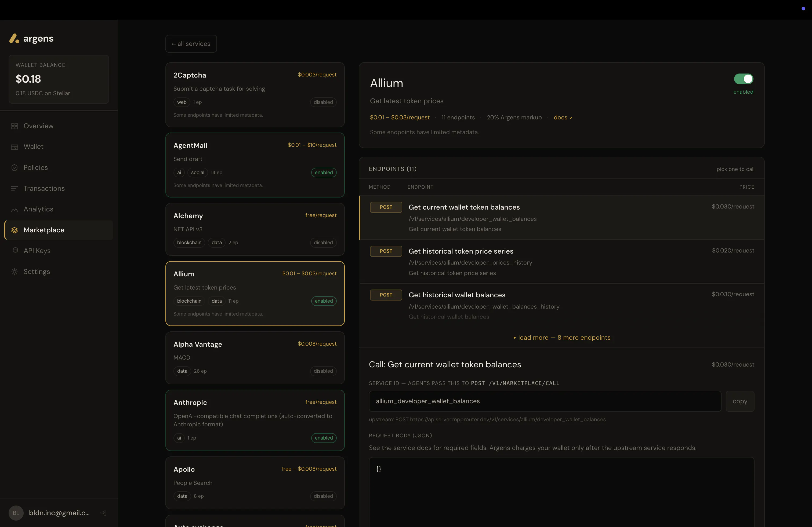
Task: Click the web tag on 2Captcha
Action: (182, 102)
